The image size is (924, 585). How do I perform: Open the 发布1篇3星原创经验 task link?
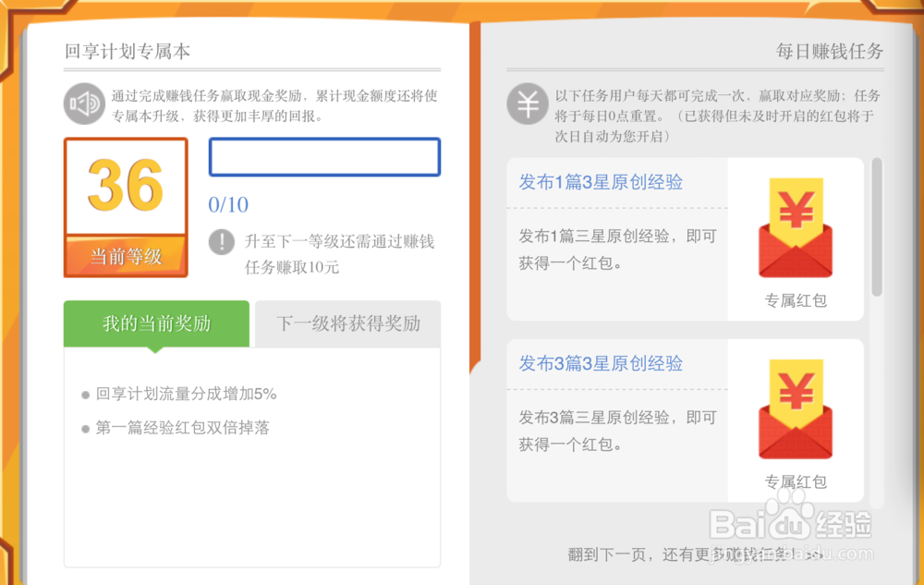600,182
